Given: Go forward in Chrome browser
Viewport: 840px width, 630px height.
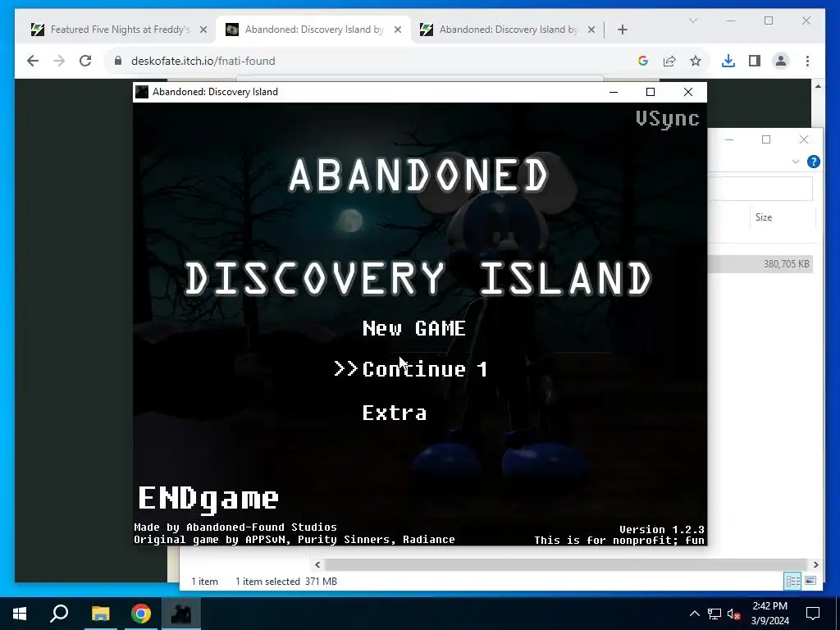Looking at the screenshot, I should (x=59, y=61).
